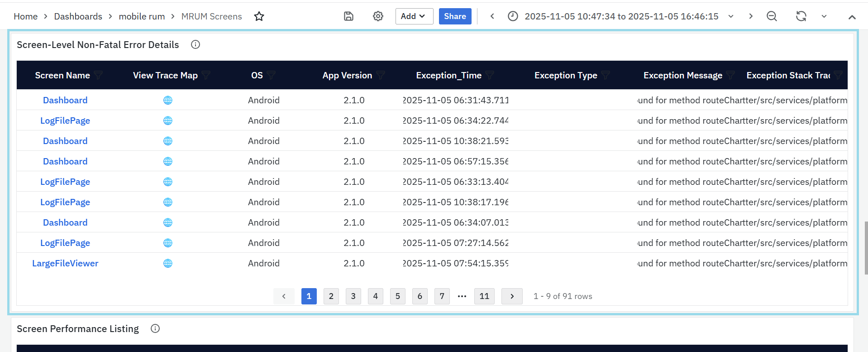Refresh the dashboard with the refresh icon
The height and width of the screenshot is (352, 868).
[801, 16]
